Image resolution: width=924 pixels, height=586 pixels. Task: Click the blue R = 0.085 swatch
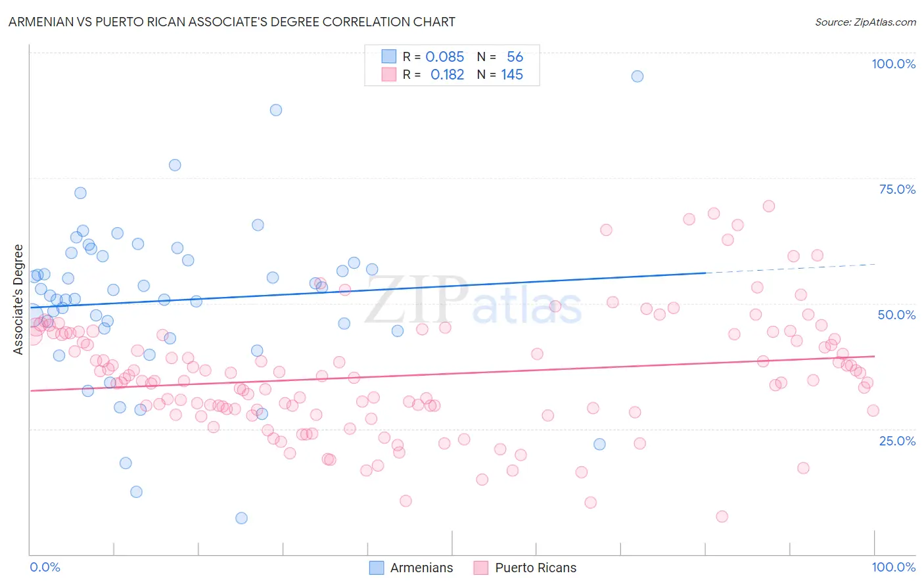pyautogui.click(x=389, y=56)
